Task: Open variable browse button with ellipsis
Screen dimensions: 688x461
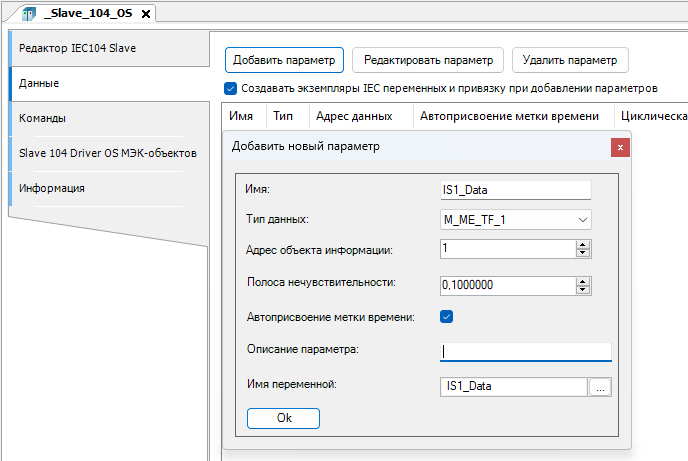Action: [x=599, y=387]
